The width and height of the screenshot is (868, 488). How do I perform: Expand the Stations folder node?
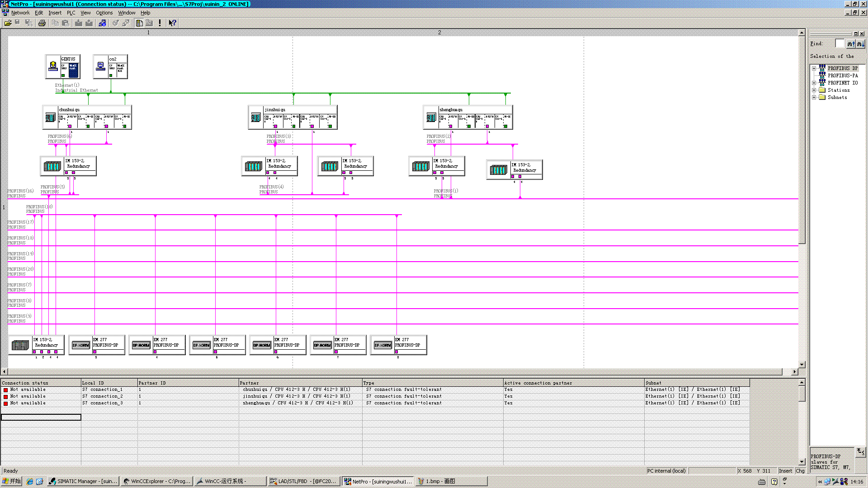(814, 90)
